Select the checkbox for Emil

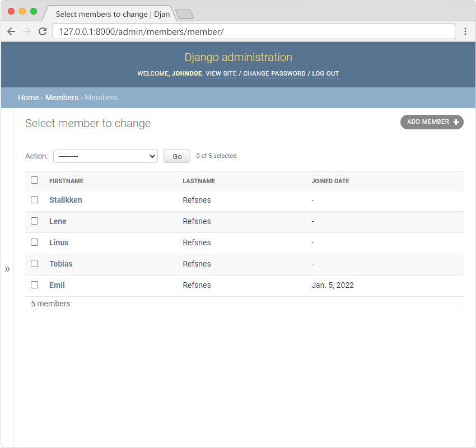(34, 284)
